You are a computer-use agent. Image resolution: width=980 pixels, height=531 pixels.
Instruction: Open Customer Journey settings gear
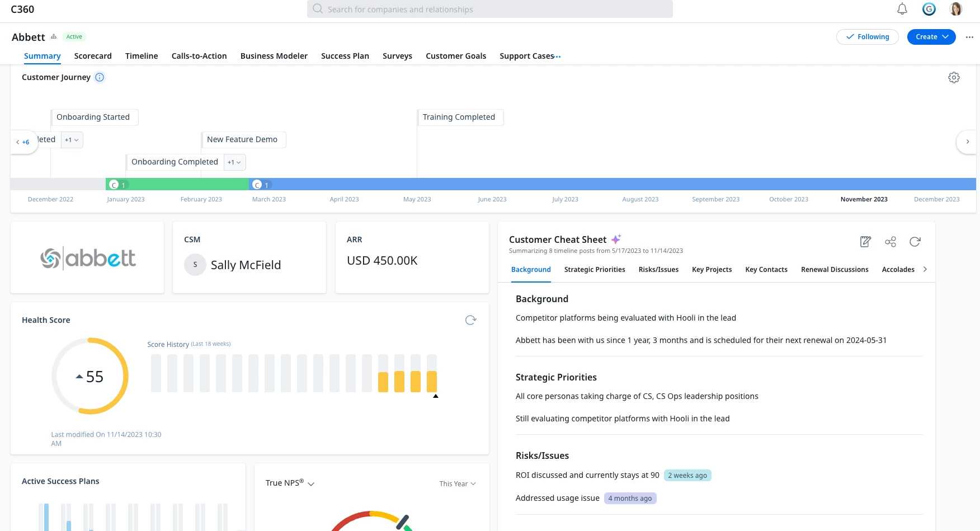pos(954,78)
